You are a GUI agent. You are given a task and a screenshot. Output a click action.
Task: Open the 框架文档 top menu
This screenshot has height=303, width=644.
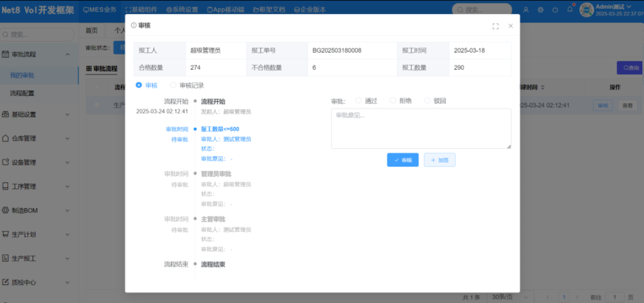pos(269,9)
